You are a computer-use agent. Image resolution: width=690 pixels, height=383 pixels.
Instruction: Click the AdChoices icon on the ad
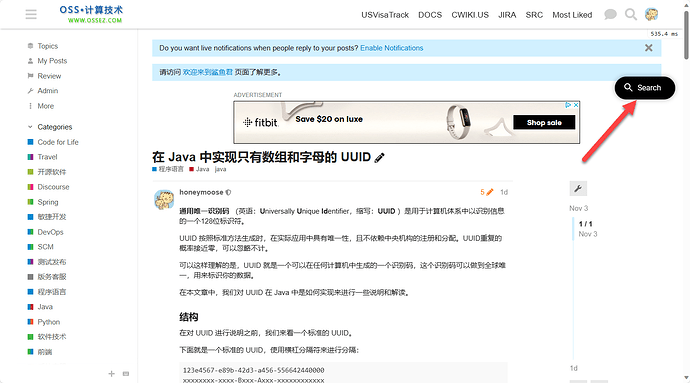(x=568, y=105)
